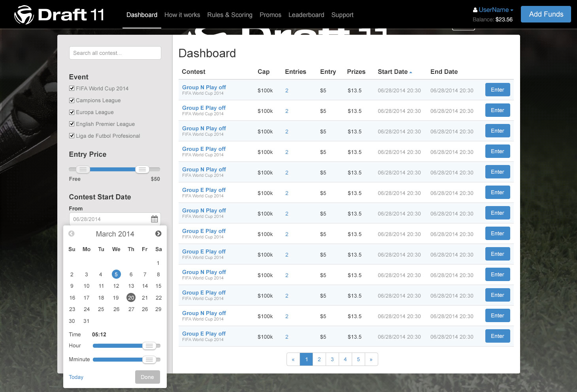Select March 5 in the calendar
577x392 pixels.
coord(116,274)
